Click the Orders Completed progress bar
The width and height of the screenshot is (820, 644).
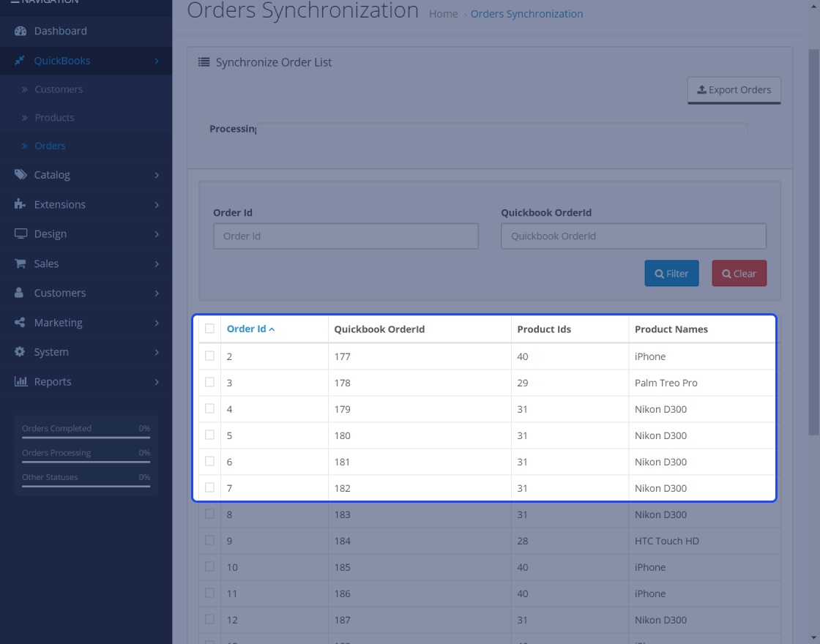(x=86, y=438)
